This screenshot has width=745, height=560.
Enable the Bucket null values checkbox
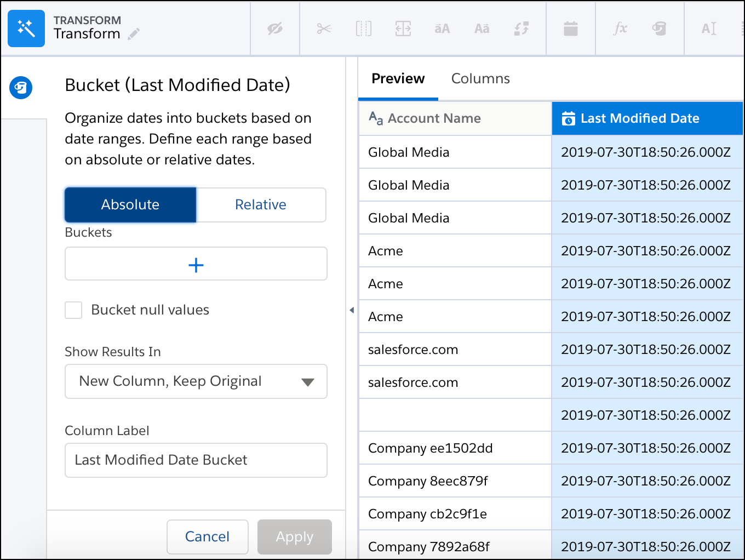pyautogui.click(x=73, y=310)
